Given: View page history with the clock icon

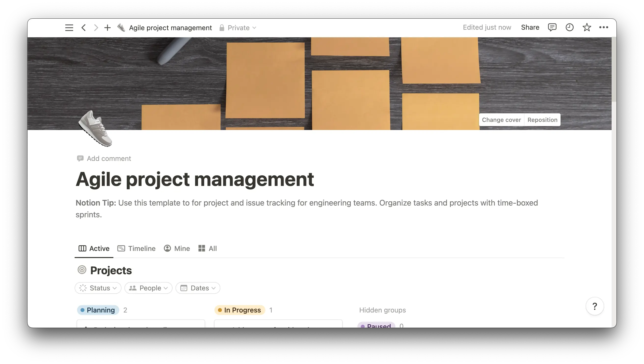Looking at the screenshot, I should pyautogui.click(x=569, y=27).
